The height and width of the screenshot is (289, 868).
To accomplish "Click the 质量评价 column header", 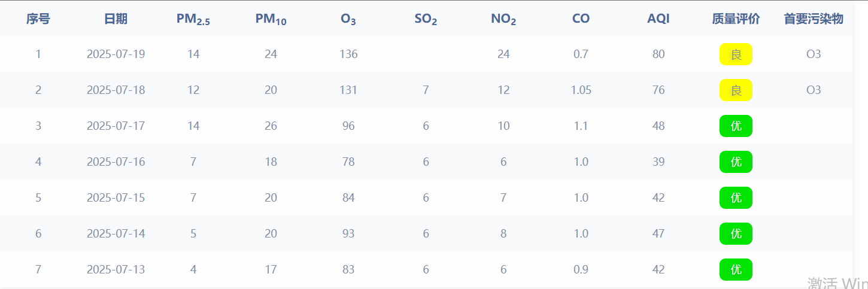I will point(736,19).
